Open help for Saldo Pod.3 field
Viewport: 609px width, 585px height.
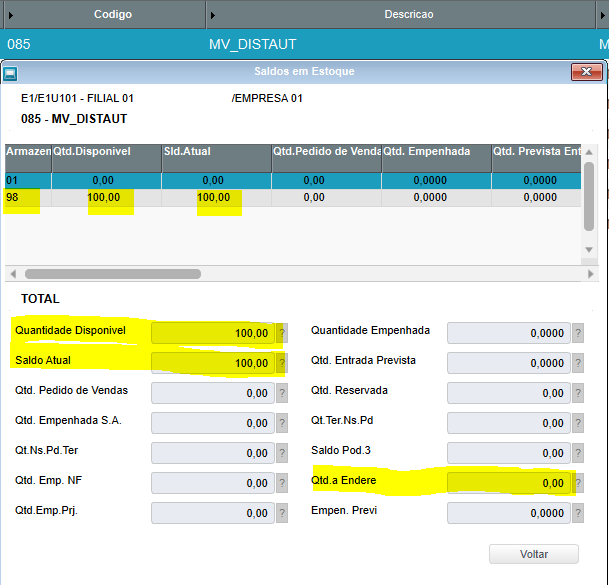point(578,453)
